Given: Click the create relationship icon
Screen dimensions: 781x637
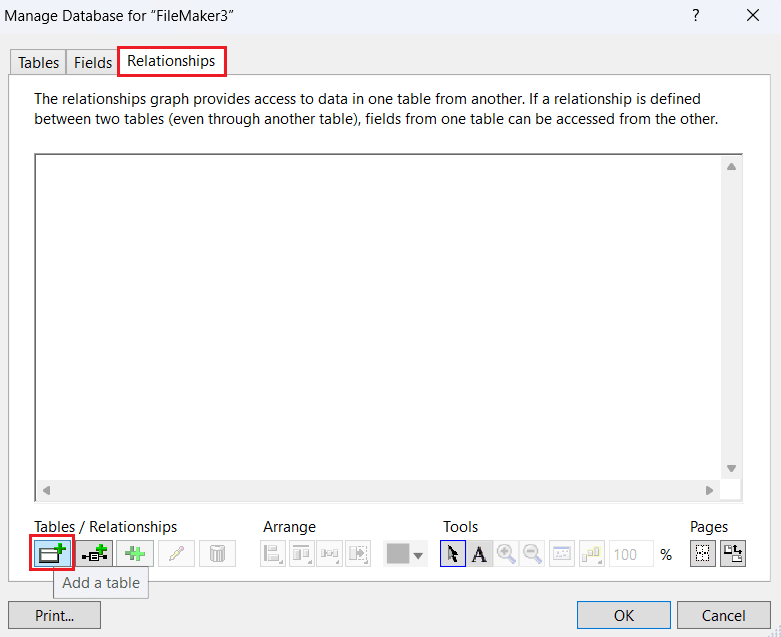Looking at the screenshot, I should [x=95, y=553].
